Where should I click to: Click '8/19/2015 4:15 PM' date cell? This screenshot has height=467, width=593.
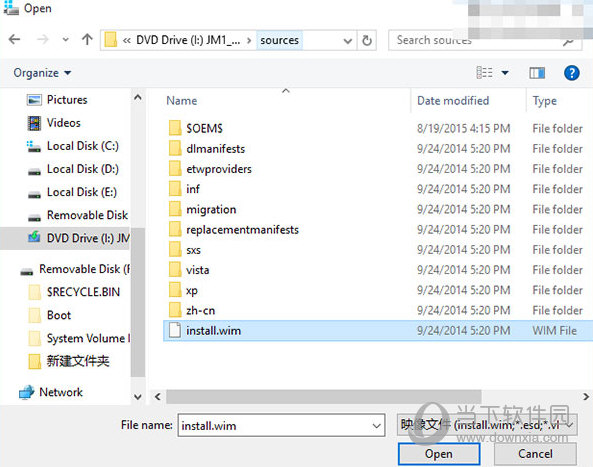(464, 129)
